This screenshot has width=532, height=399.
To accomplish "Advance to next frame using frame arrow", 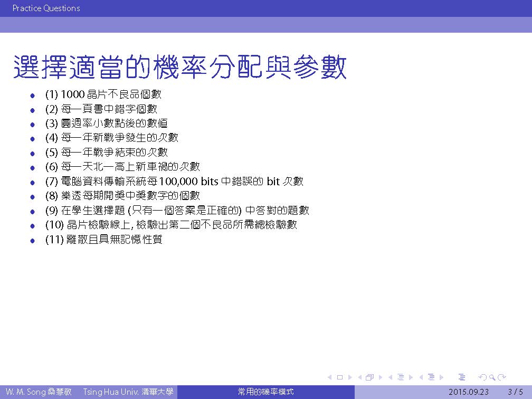I will 379,377.
